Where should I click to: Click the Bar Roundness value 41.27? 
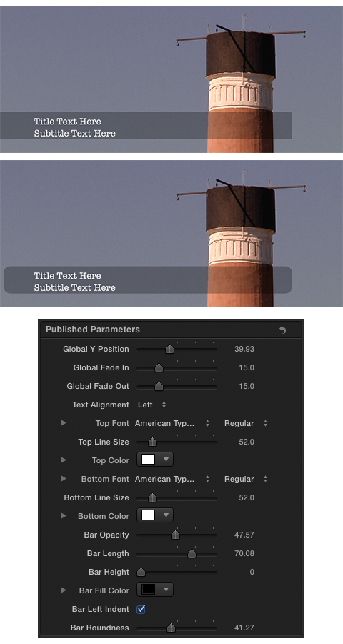244,628
